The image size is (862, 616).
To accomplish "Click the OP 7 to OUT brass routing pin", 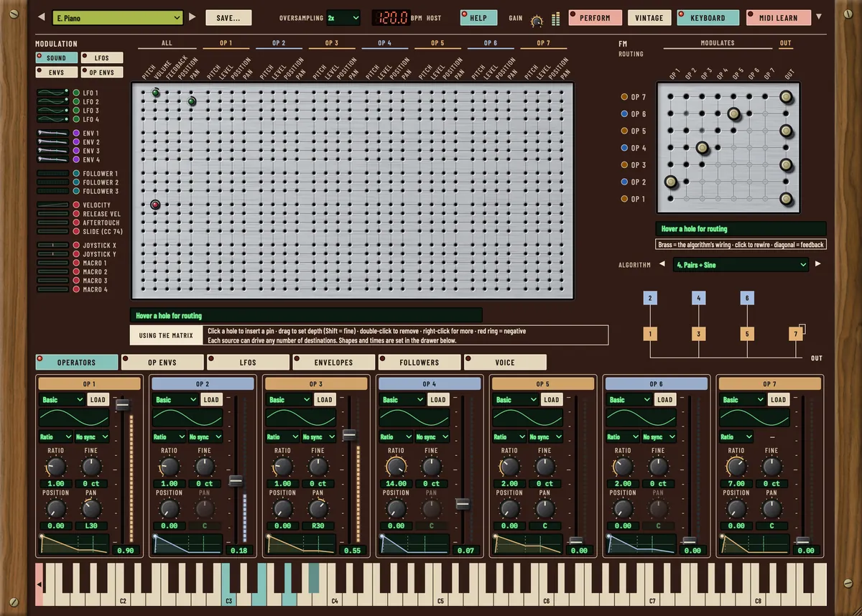I will pos(786,97).
